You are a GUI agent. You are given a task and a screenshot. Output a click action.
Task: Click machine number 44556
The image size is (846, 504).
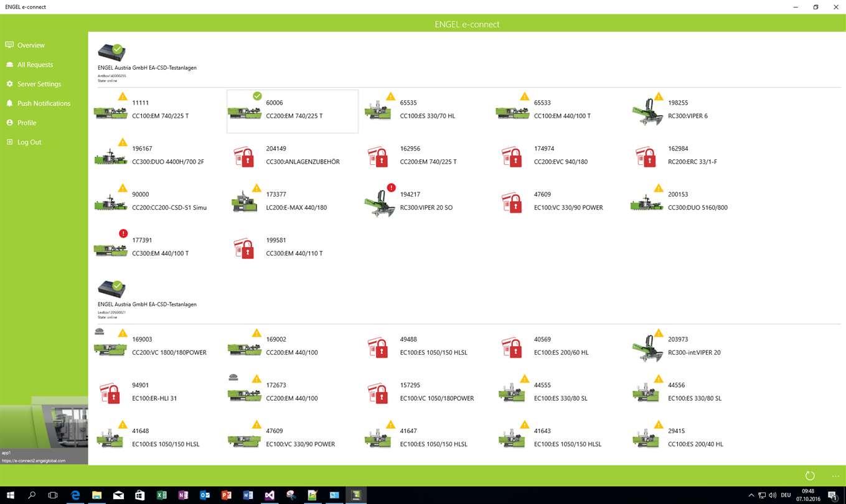(676, 385)
